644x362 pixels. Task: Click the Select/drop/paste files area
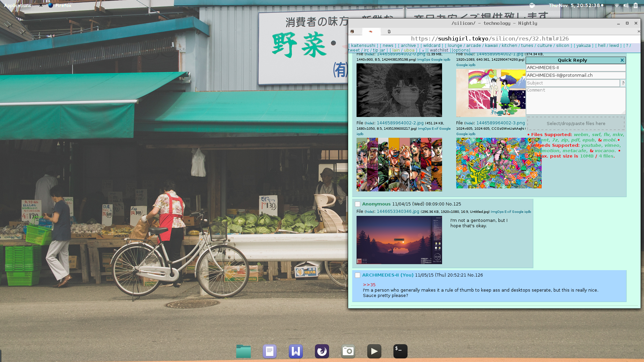coord(576,124)
